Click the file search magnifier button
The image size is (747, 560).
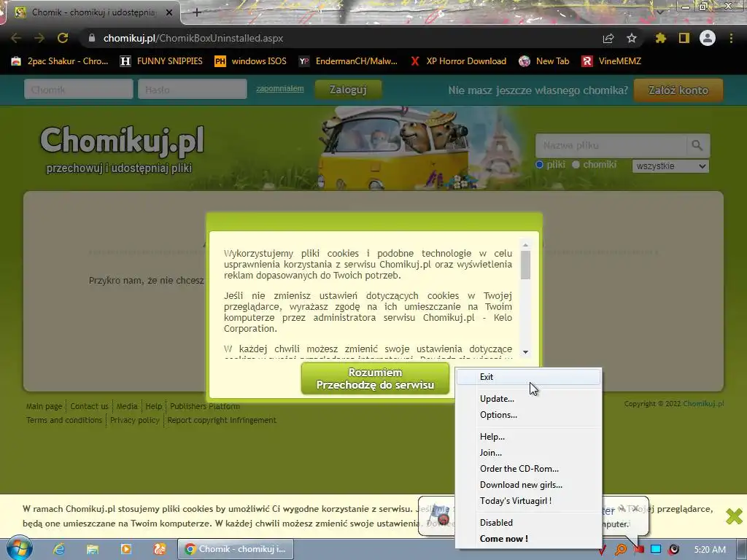(x=697, y=145)
